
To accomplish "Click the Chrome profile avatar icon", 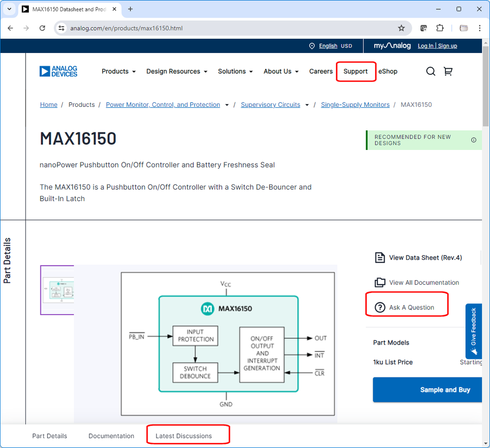I will click(x=464, y=28).
